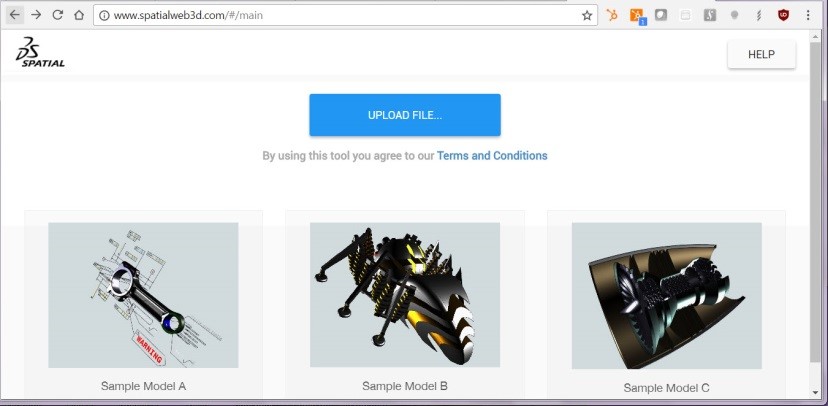Open the HubSpot extension with blue badge
This screenshot has height=406, width=828.
click(x=637, y=15)
